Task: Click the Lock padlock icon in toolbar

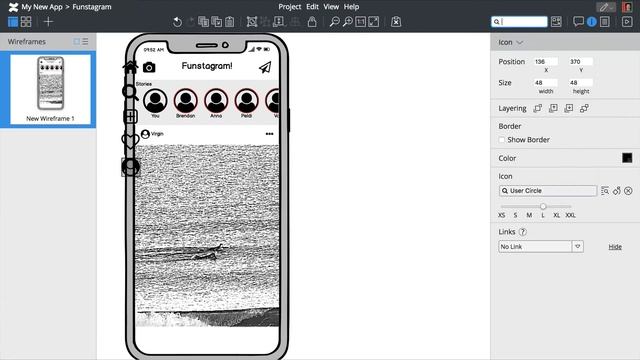Action: 312,22
